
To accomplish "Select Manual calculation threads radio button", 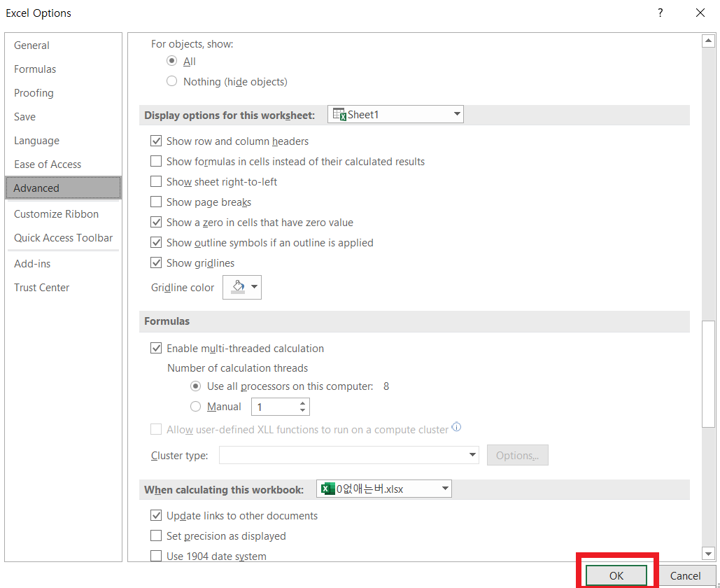I will click(x=196, y=407).
